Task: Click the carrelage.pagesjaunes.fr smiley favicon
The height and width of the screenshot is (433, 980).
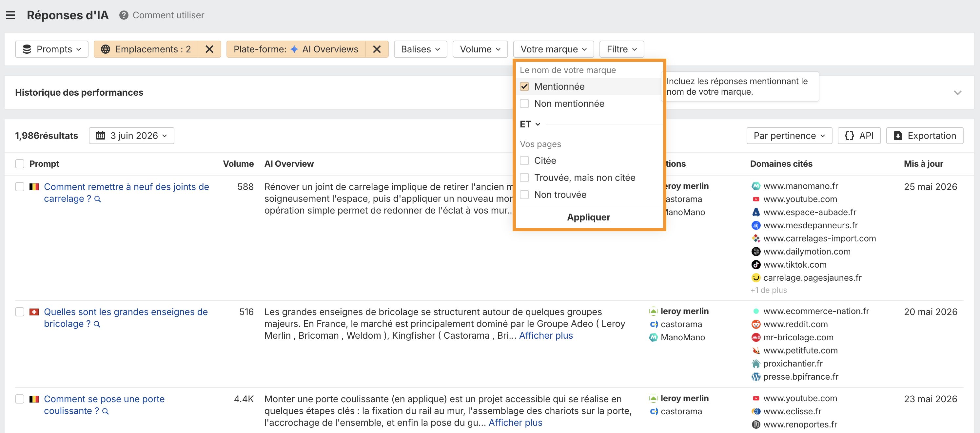Action: (756, 277)
